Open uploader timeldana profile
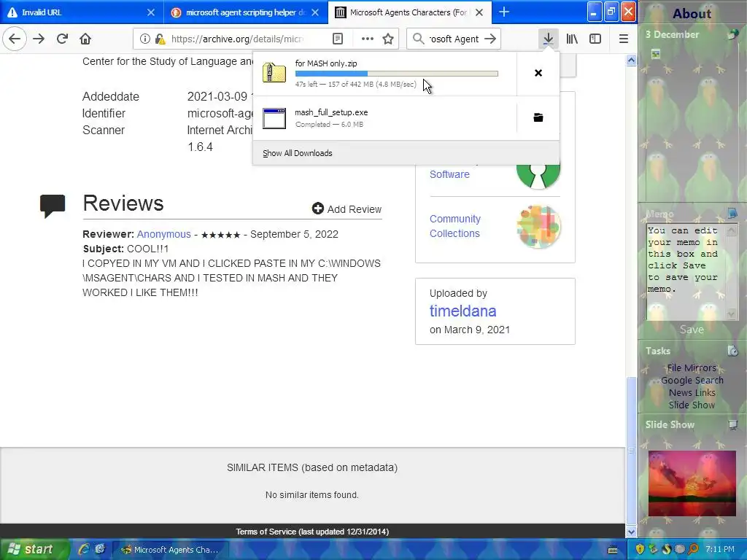Viewport: 747px width, 560px height. point(462,311)
